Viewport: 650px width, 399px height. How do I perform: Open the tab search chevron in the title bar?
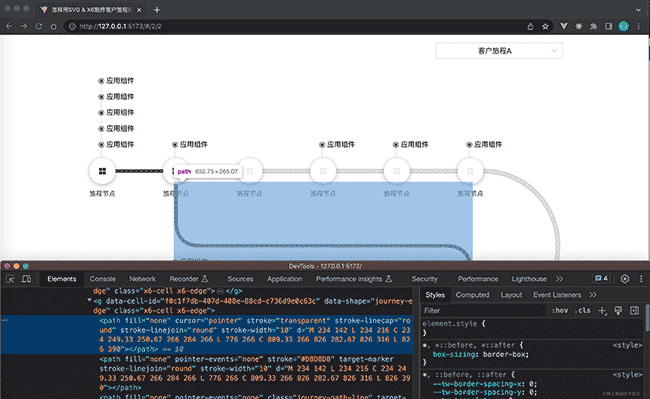(x=638, y=10)
